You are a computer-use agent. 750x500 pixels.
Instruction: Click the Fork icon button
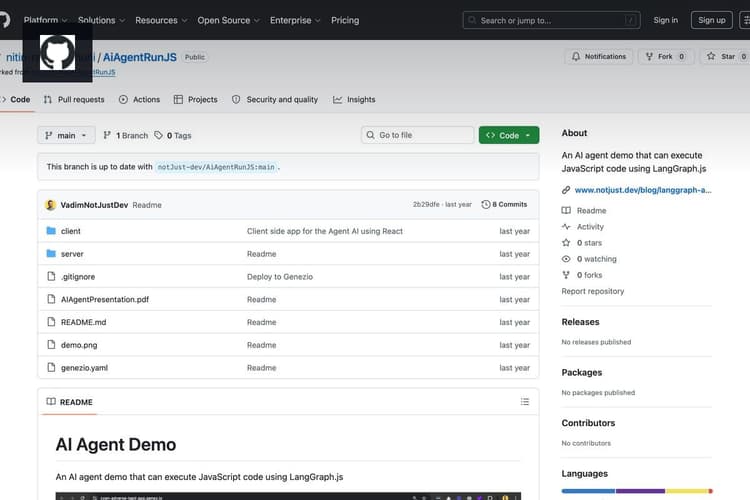[x=649, y=56]
